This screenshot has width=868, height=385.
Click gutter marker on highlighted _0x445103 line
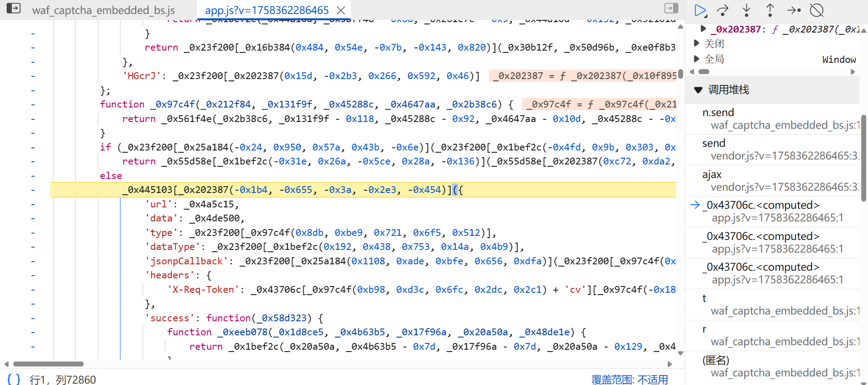click(x=33, y=190)
